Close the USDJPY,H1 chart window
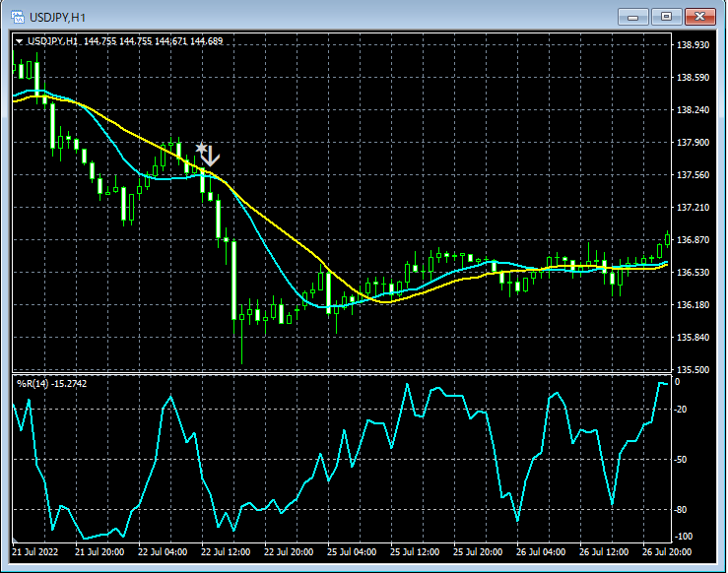Viewport: 728px width, 573px height. point(700,17)
